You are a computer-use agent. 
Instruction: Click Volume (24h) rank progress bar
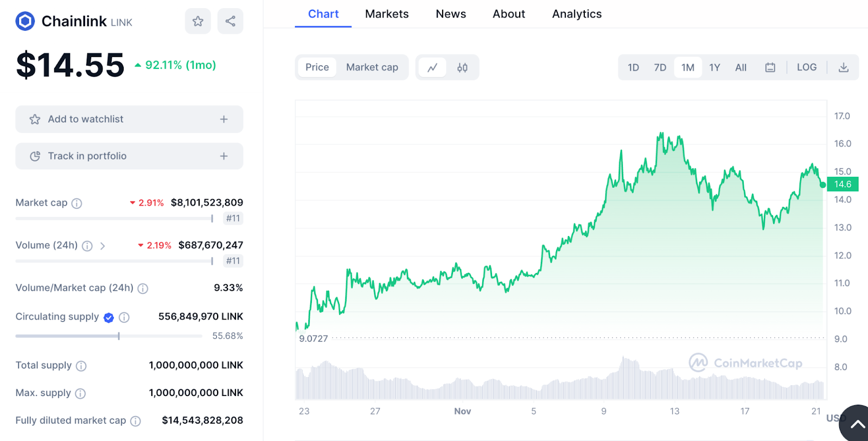[114, 261]
